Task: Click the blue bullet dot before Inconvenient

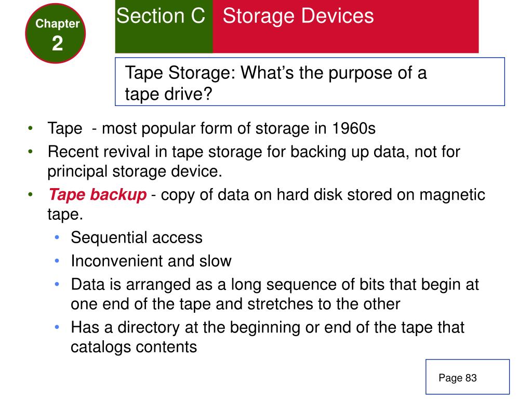Action: (57, 261)
